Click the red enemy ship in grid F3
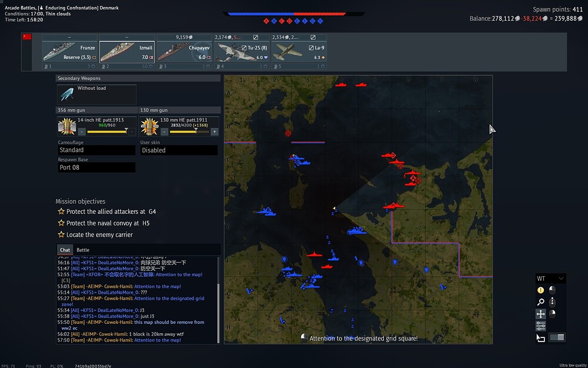Viewport: 588px width, 368px height. point(314,254)
